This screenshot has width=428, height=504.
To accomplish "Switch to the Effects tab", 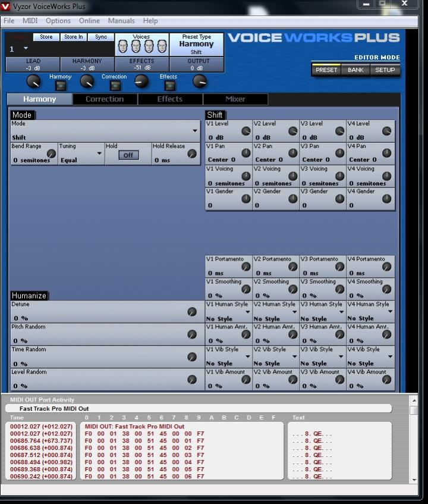I will coord(170,99).
